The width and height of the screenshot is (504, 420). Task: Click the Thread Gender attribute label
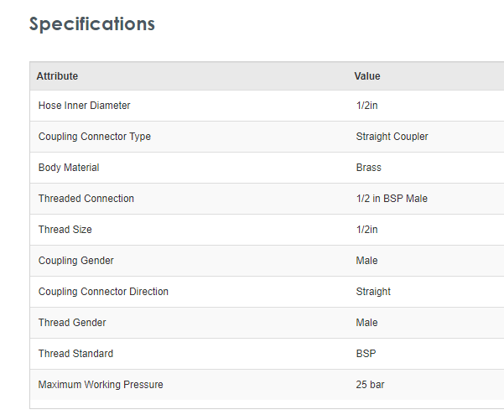(72, 323)
